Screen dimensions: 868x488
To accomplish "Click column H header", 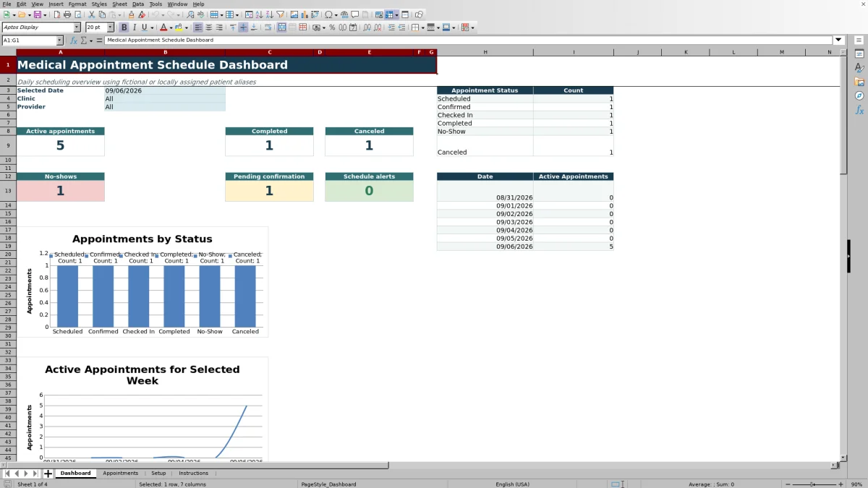I will coord(485,52).
